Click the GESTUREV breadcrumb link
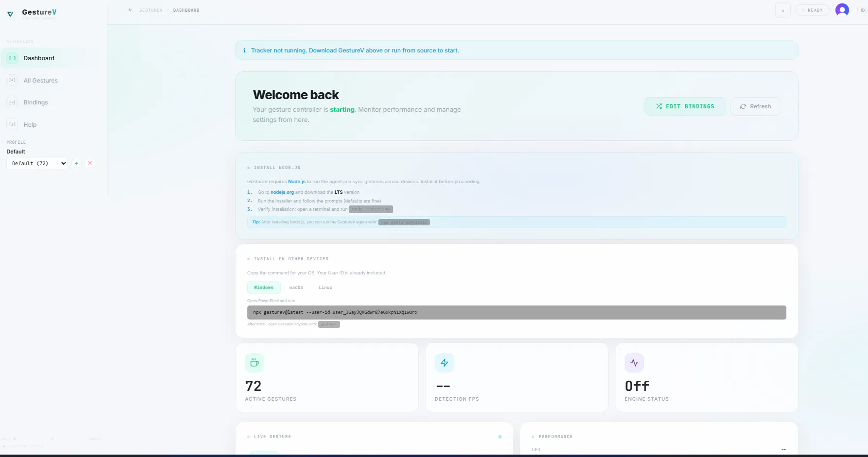Image resolution: width=868 pixels, height=457 pixels. [x=151, y=10]
